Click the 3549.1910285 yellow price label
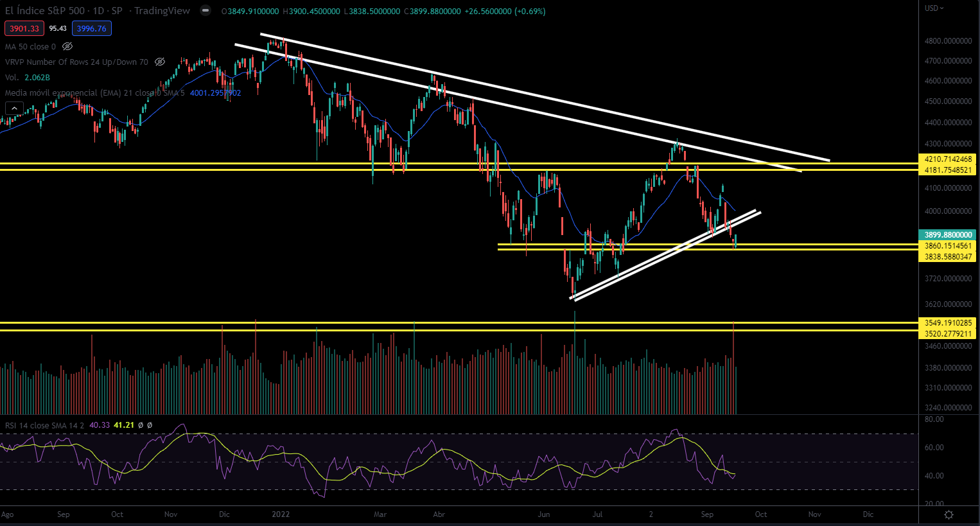980x526 pixels. tap(948, 323)
